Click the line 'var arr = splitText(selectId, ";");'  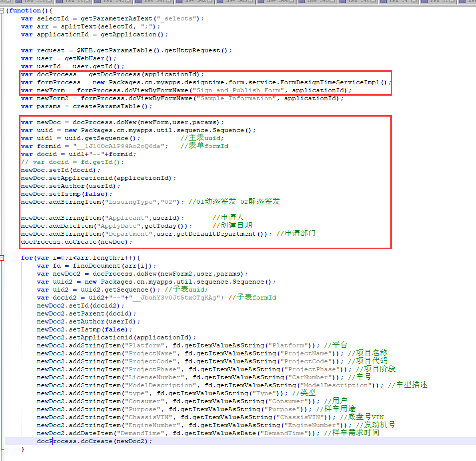click(90, 27)
